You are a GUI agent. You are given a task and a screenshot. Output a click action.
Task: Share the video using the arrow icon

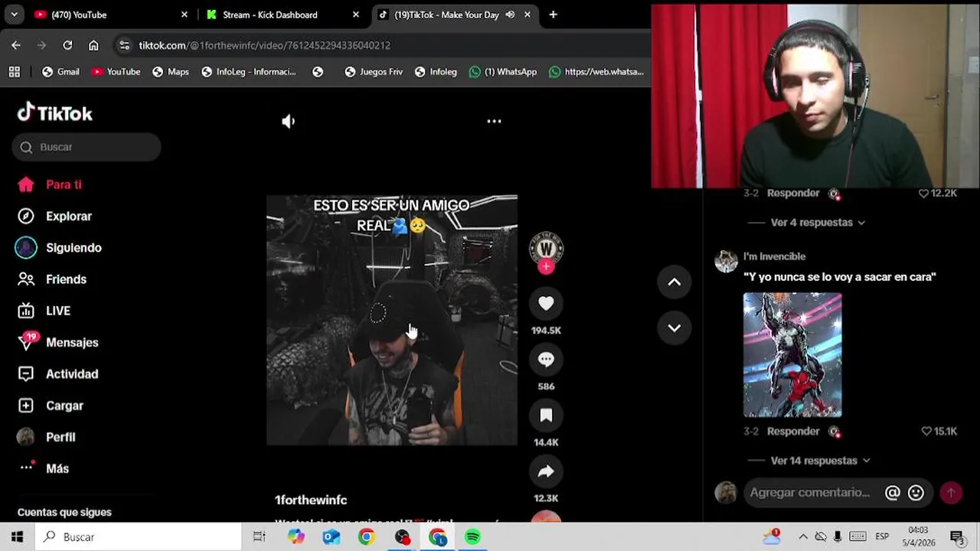pyautogui.click(x=546, y=471)
